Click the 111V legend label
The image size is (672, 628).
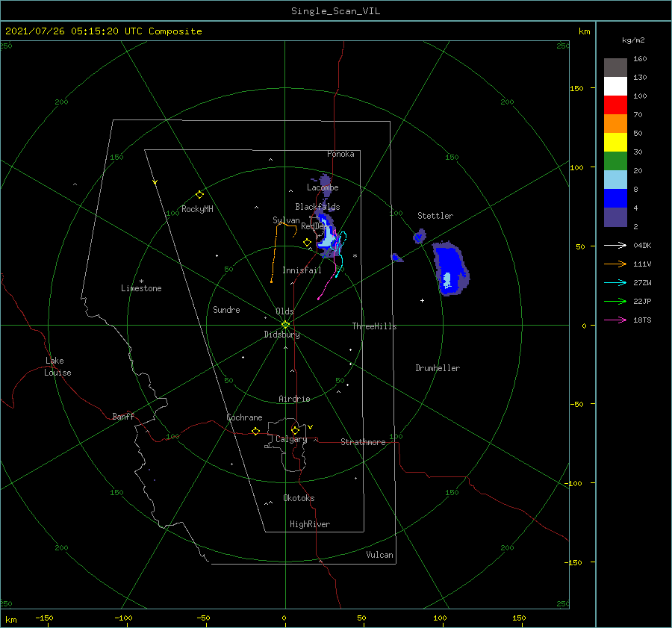tap(642, 264)
